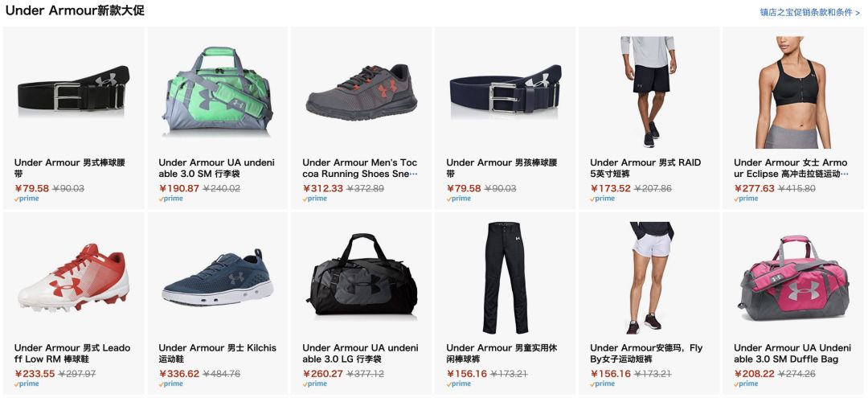This screenshot has width=868, height=398.
Task: Open the 'Under Armour 男式棒球腰带' product title
Action: click(x=70, y=168)
